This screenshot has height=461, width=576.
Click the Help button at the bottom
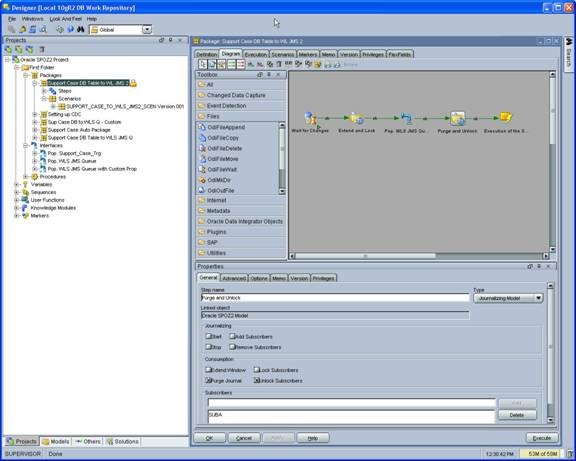click(313, 438)
